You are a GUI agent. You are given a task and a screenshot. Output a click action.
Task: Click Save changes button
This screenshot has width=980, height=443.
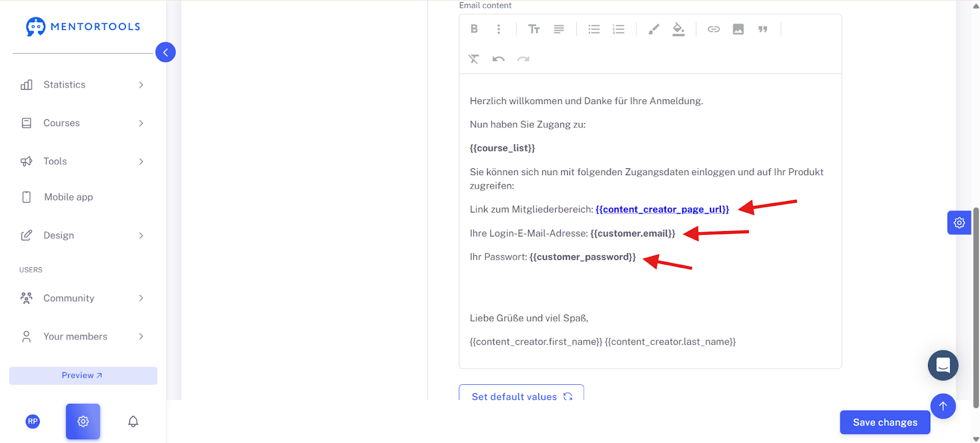tap(885, 422)
